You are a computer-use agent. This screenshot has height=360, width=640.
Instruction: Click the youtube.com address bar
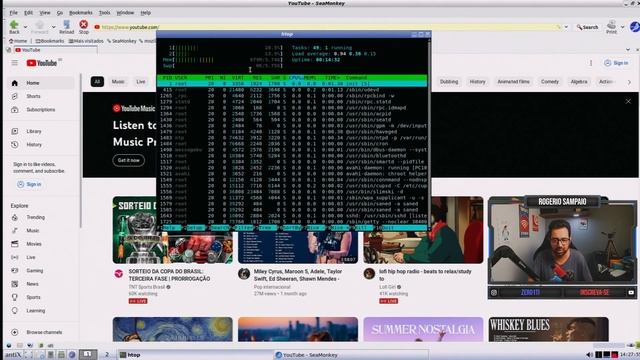tap(327, 27)
